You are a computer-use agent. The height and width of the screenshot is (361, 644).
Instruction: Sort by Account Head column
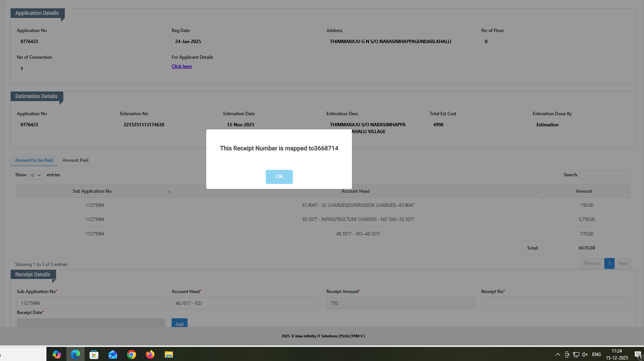(538, 192)
